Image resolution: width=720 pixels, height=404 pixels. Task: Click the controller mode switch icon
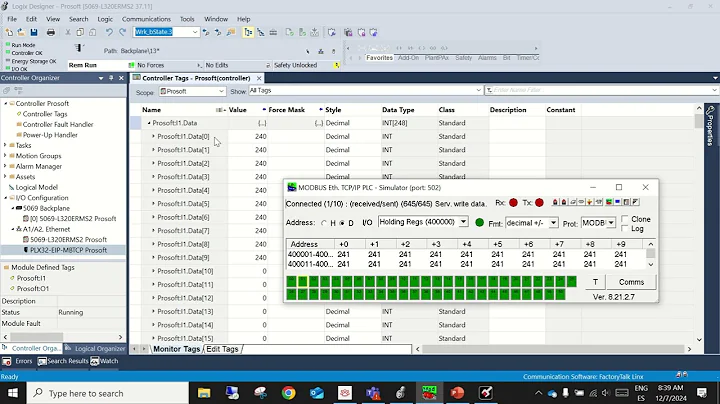79,47
